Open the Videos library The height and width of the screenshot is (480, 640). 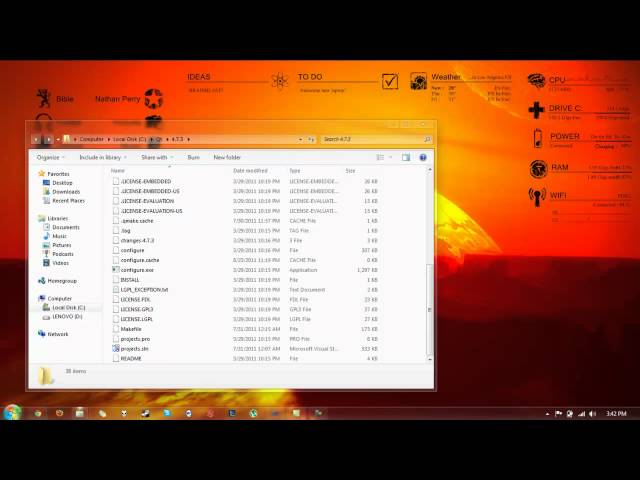point(60,263)
